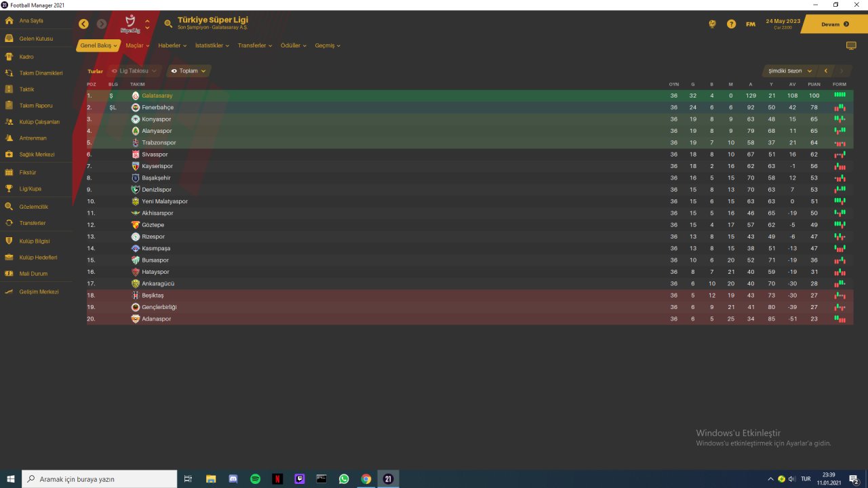The width and height of the screenshot is (868, 488).
Task: Open Transferler sidebar icon
Action: pos(9,223)
